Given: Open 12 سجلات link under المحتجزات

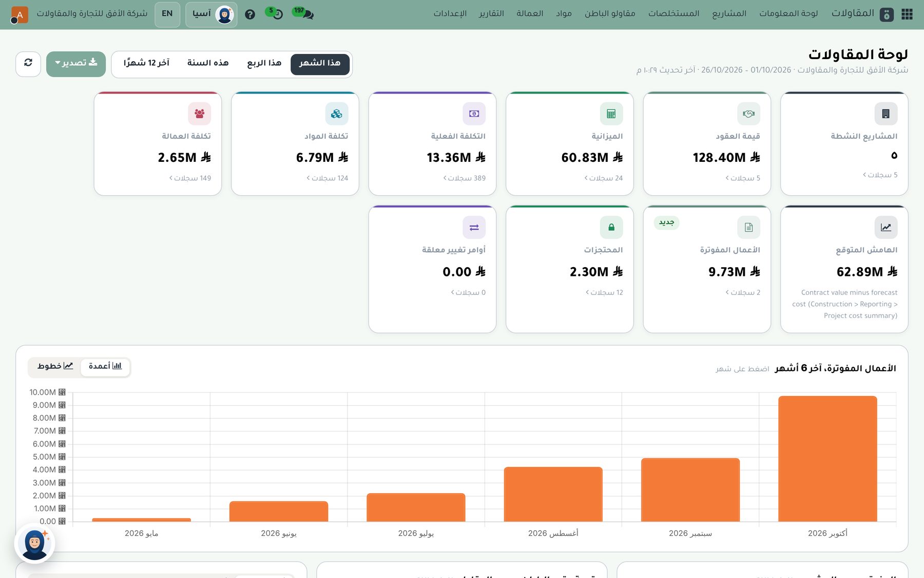Looking at the screenshot, I should pyautogui.click(x=604, y=292).
